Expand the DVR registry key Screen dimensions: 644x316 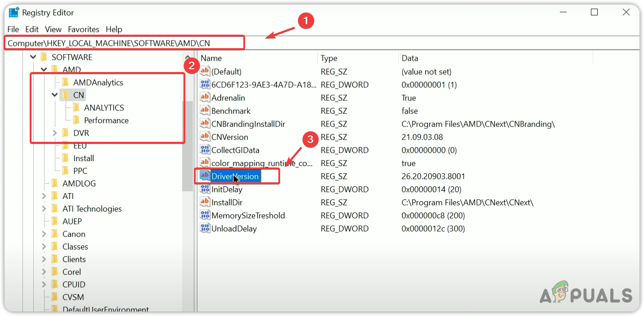click(54, 133)
